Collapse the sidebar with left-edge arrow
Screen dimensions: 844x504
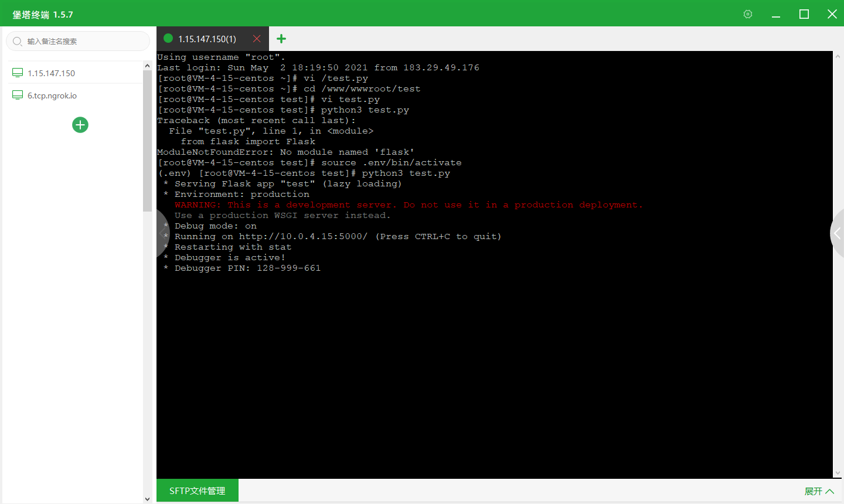pos(162,233)
